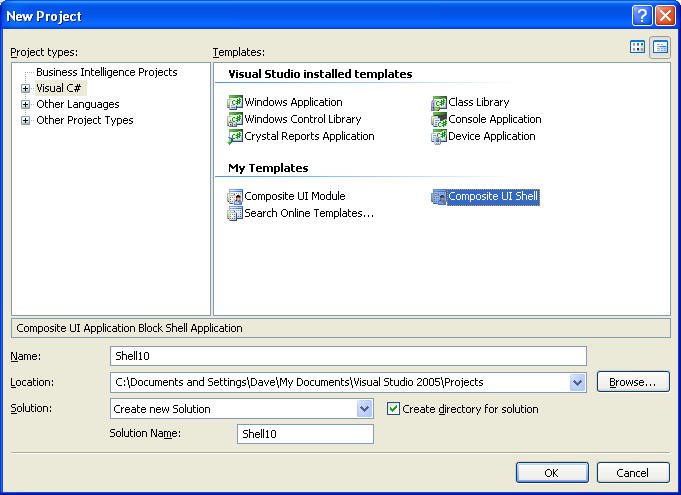Open the Location path dropdown
The height and width of the screenshot is (495, 681).
577,382
